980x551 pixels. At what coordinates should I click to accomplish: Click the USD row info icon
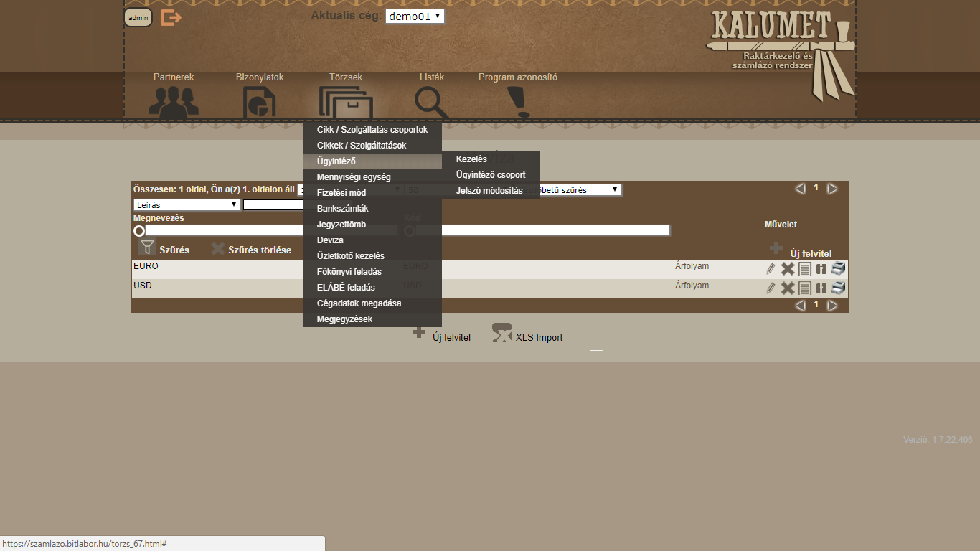point(821,288)
